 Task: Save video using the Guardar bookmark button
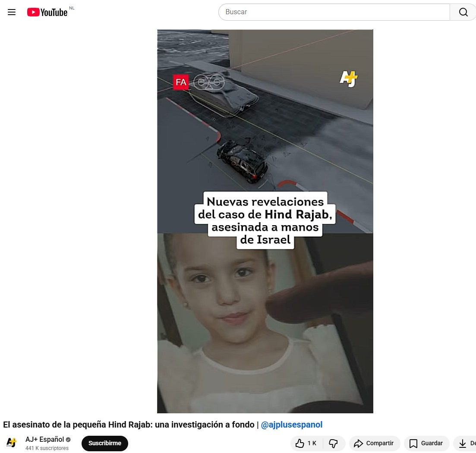coord(426,443)
